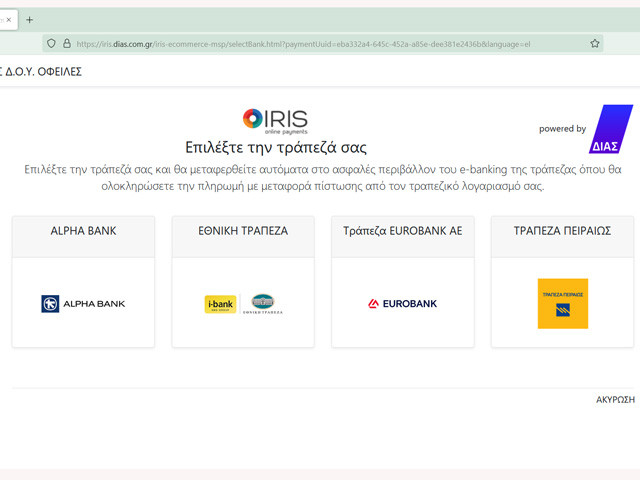The height and width of the screenshot is (480, 640).
Task: Click the round Εθνική Τράπεζα emblem
Action: tap(264, 303)
